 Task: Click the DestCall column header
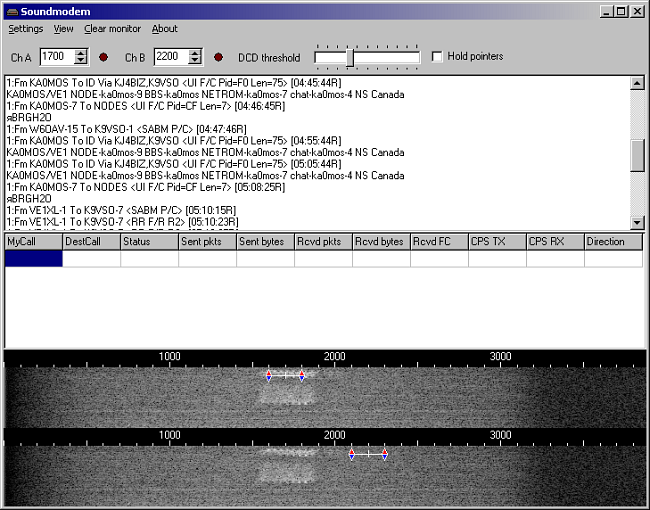[92, 242]
